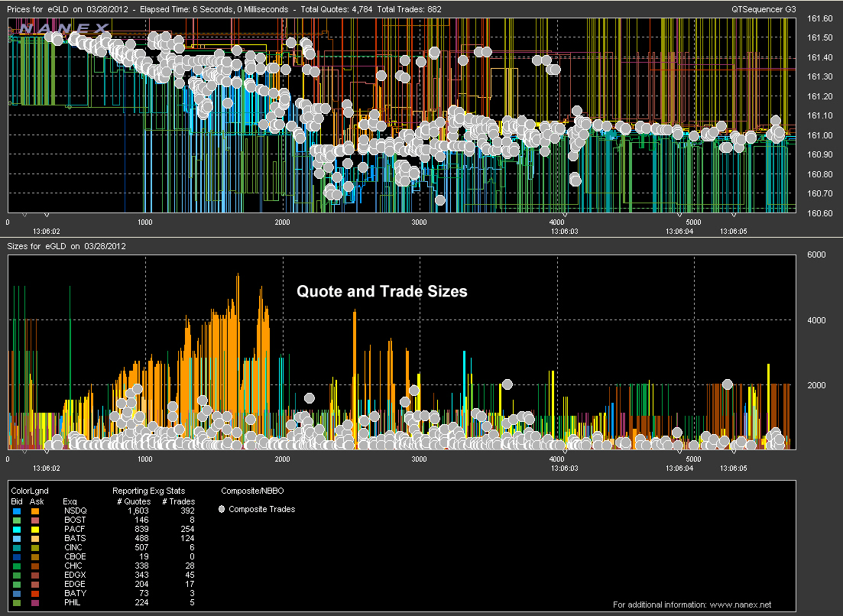Click the 161.30 price axis label
The width and height of the screenshot is (843, 616).
820,77
